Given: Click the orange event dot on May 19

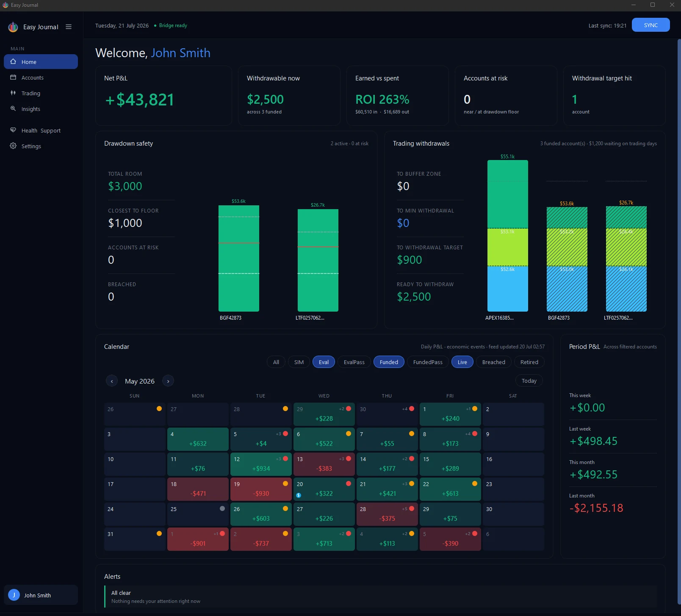Looking at the screenshot, I should [x=285, y=483].
